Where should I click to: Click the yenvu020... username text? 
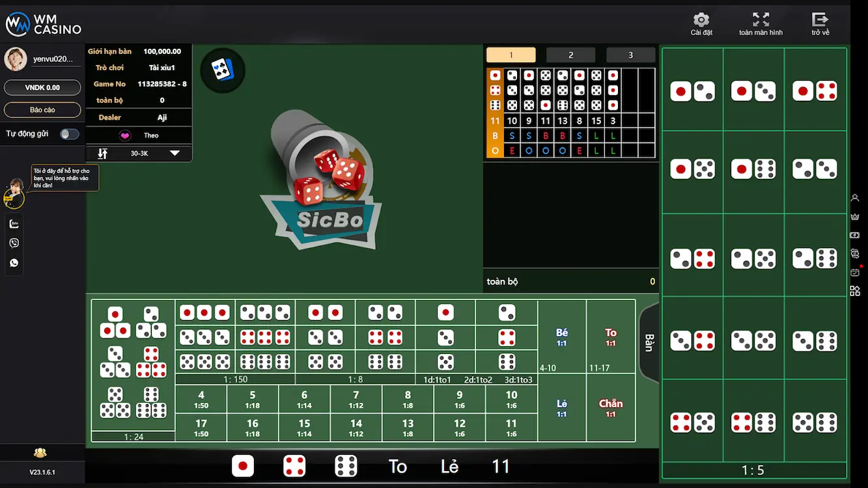click(53, 59)
